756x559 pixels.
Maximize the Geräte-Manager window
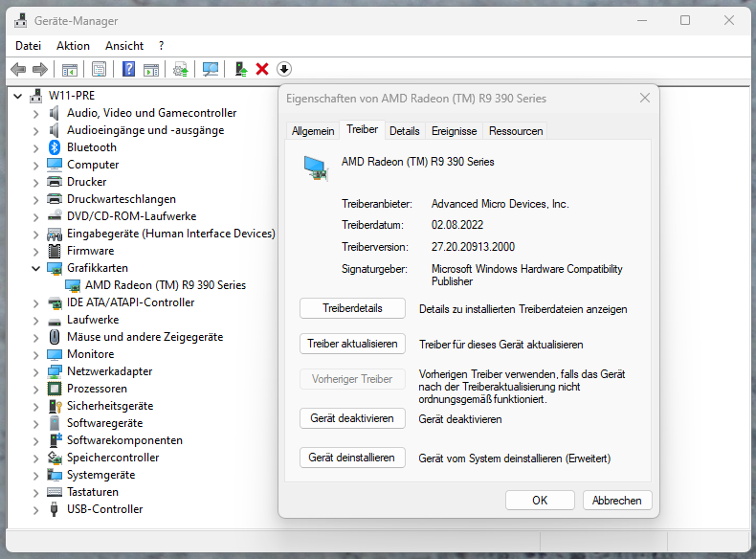coord(685,20)
